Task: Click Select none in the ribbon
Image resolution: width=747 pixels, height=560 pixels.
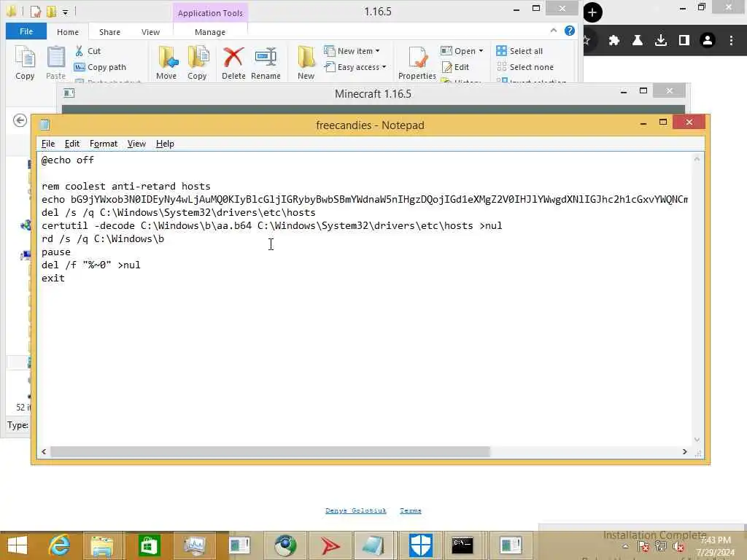Action: (x=525, y=67)
